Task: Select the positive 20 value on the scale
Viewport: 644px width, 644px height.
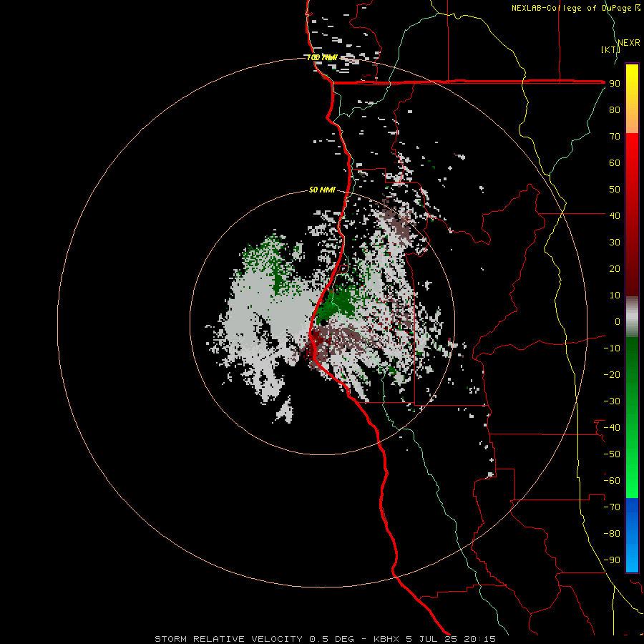Action: pos(615,269)
